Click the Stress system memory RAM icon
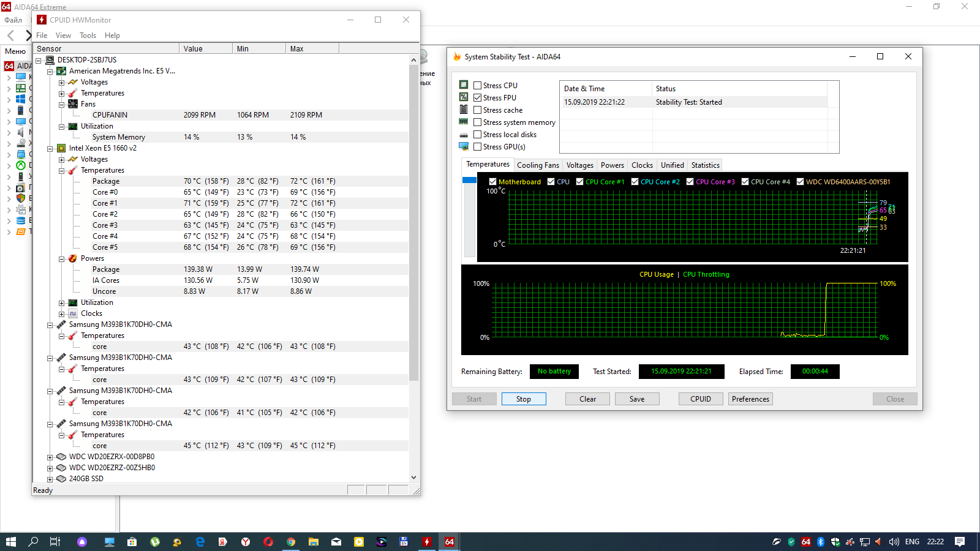The height and width of the screenshot is (551, 980). pyautogui.click(x=464, y=122)
